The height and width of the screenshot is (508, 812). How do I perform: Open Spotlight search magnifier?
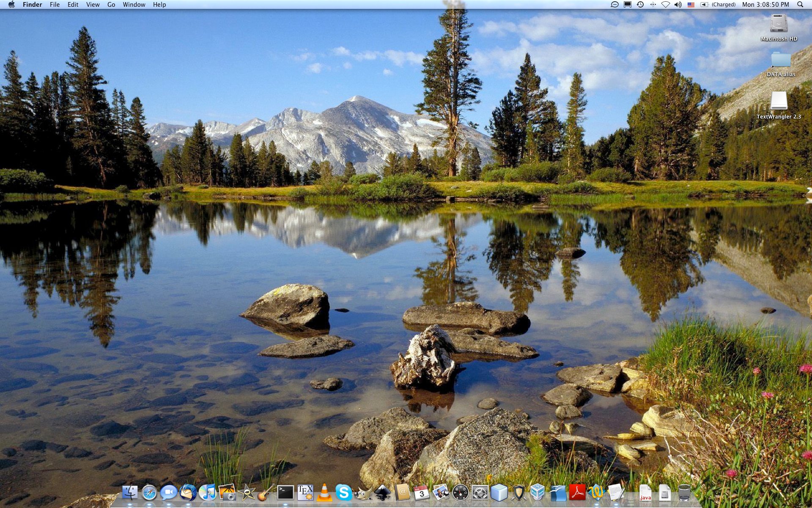(x=800, y=5)
